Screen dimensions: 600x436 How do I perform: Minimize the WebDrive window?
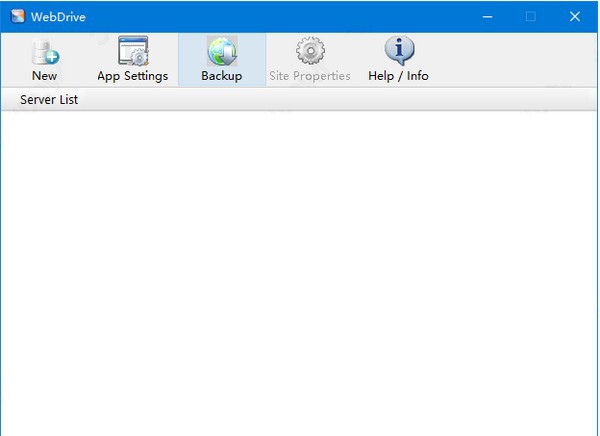487,17
